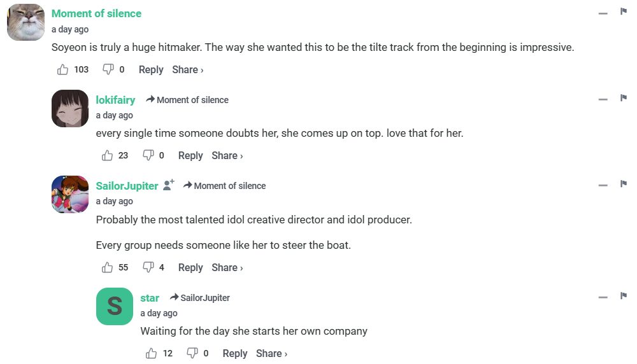Upvote the Moment of silence comment
637x364 pixels.
(62, 69)
